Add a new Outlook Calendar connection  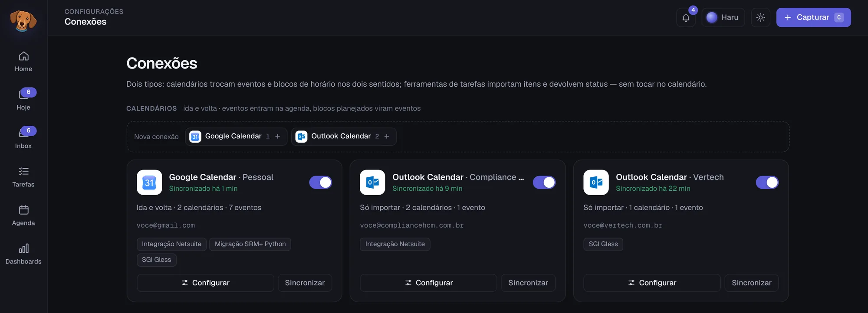(344, 137)
